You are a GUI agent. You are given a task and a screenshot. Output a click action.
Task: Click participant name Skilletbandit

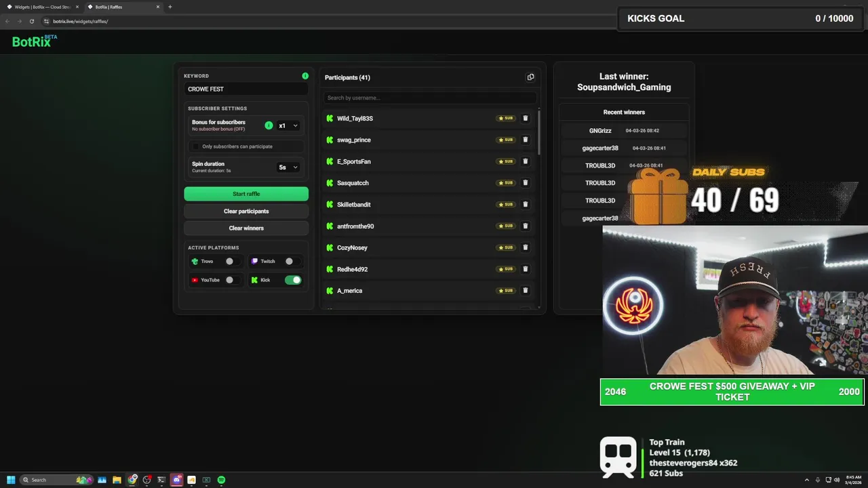(354, 205)
